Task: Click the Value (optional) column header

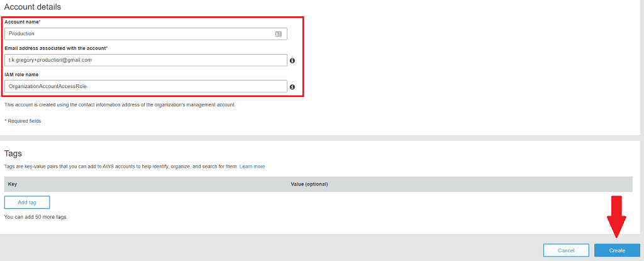Action: point(309,184)
